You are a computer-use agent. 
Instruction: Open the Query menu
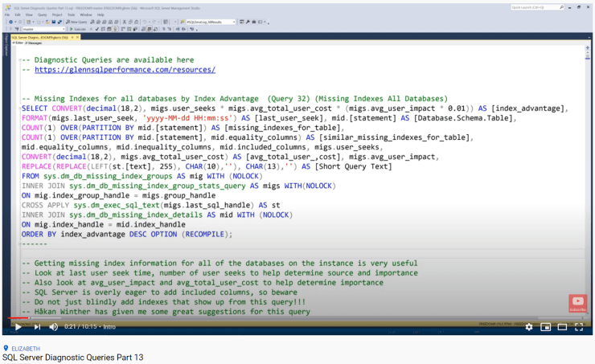point(42,14)
